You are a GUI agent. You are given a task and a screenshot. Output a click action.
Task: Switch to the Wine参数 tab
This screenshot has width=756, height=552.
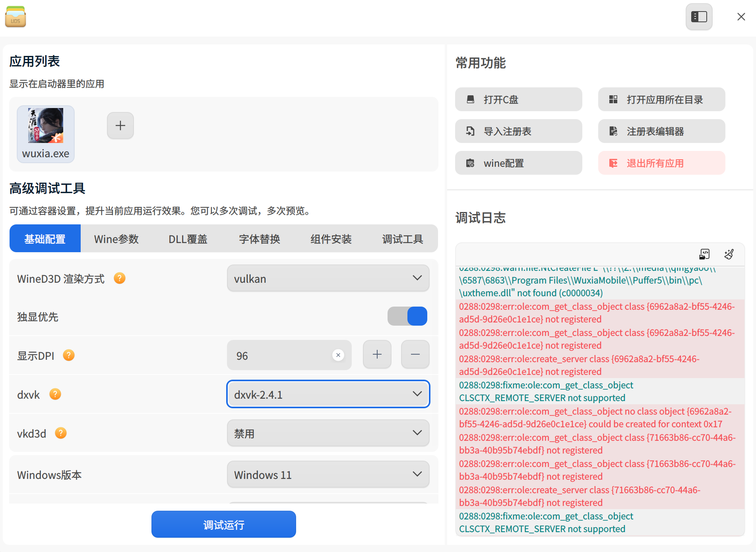pos(116,239)
